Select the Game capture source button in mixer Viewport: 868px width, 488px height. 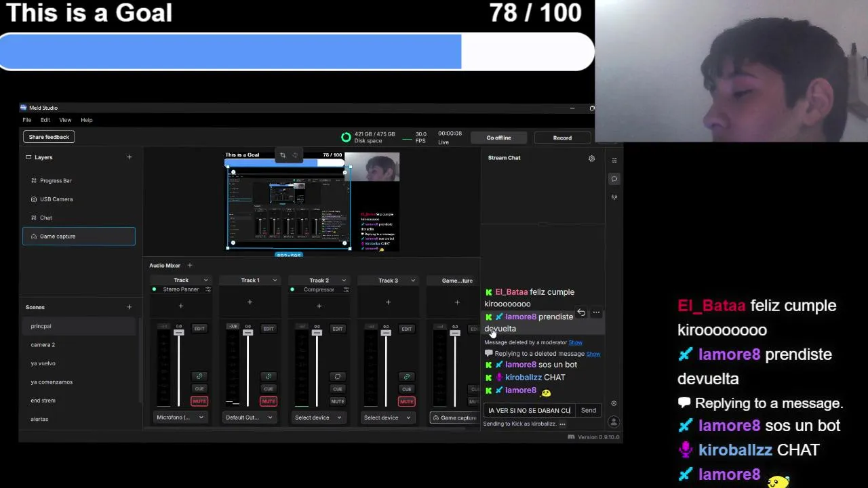[454, 418]
